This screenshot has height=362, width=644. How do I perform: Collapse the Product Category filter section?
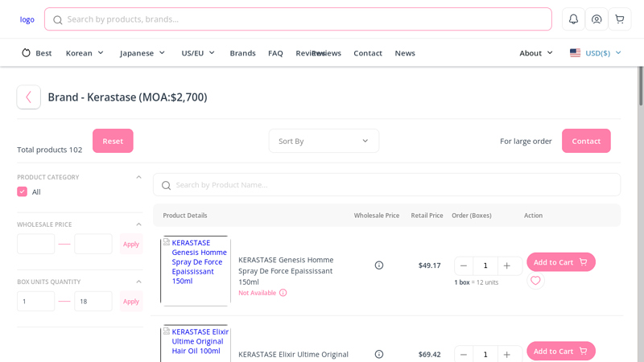(138, 177)
